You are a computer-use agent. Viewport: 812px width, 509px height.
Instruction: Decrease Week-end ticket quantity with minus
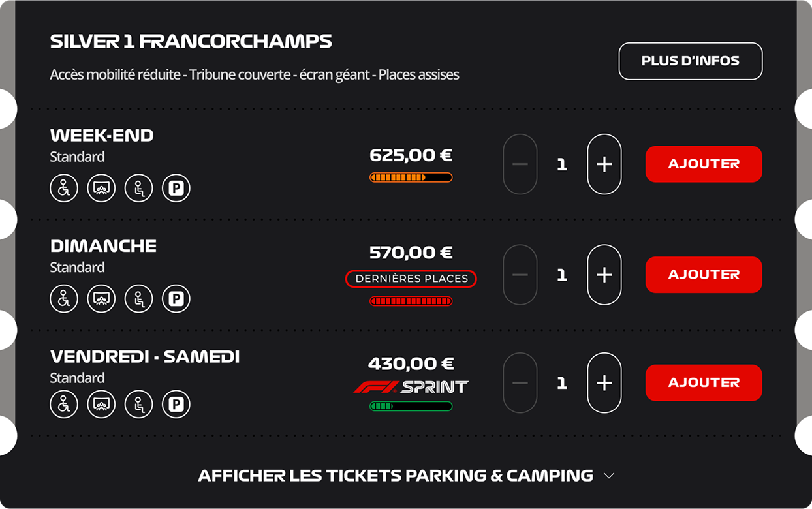[x=520, y=164]
